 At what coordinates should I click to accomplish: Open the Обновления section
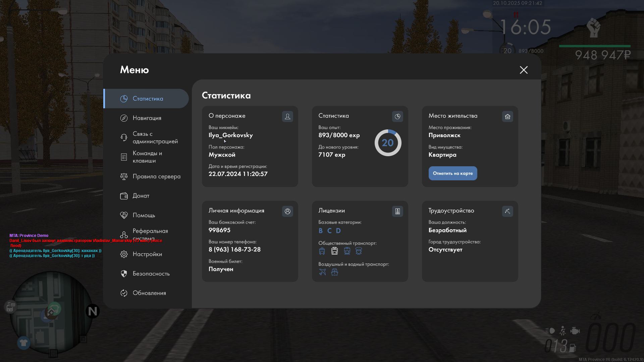pyautogui.click(x=149, y=293)
